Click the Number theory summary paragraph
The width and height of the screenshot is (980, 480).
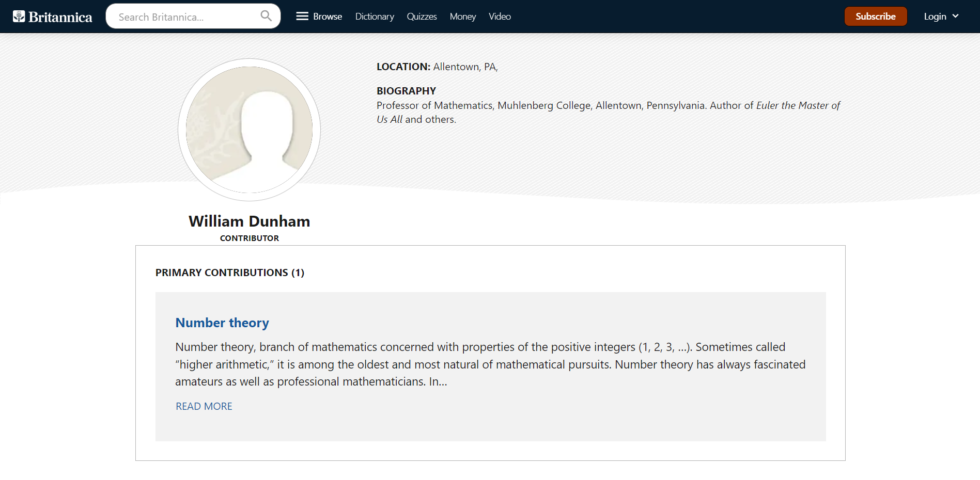coord(490,364)
